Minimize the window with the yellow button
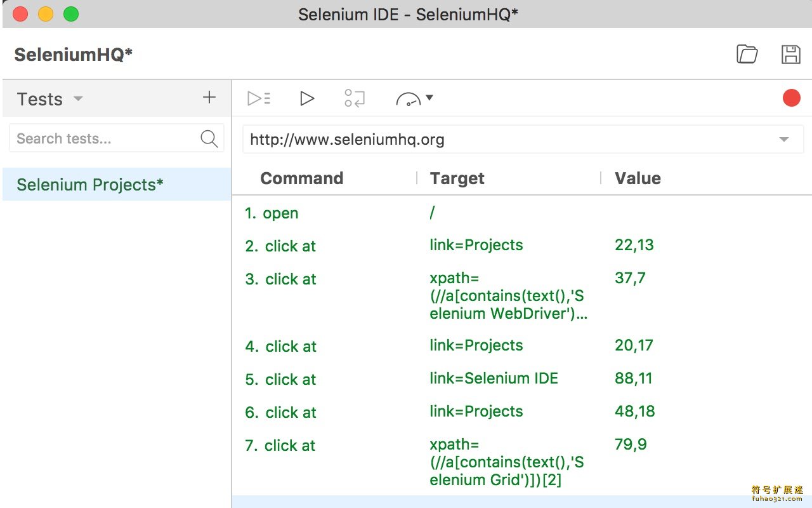 click(46, 14)
